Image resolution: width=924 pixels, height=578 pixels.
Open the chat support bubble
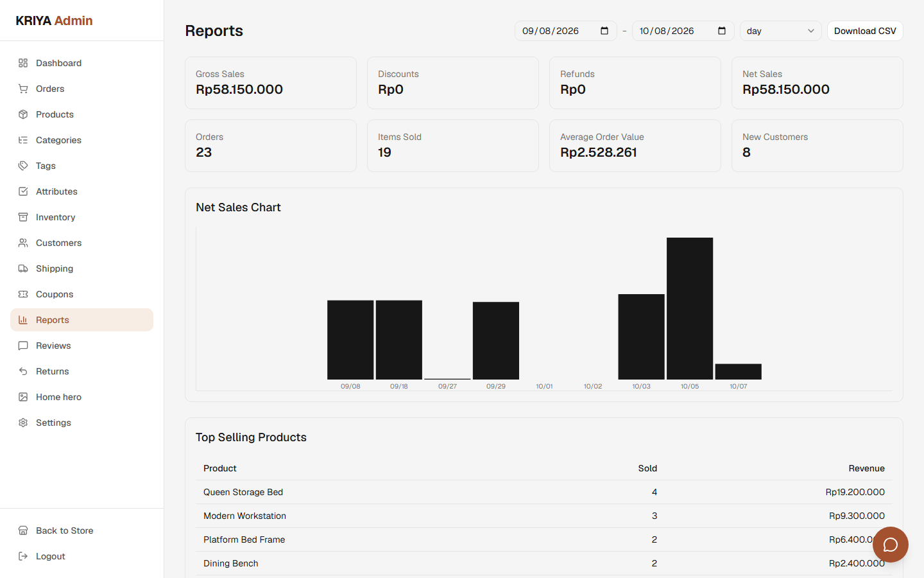(x=891, y=545)
